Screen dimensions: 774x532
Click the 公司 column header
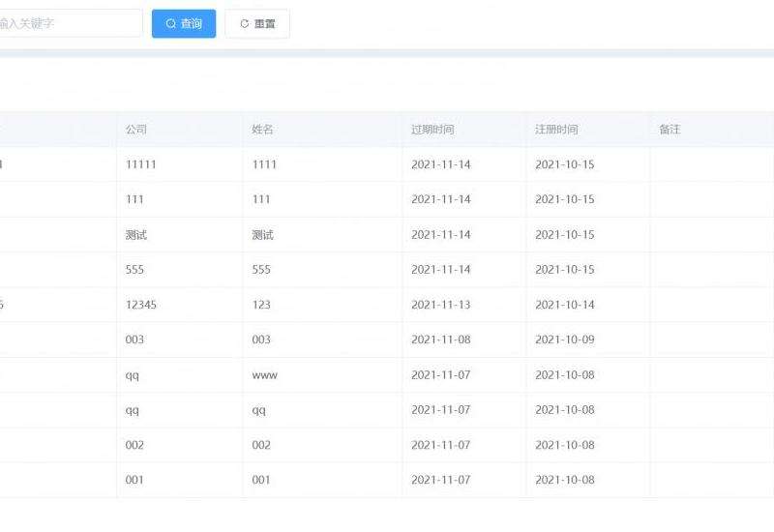tap(136, 130)
